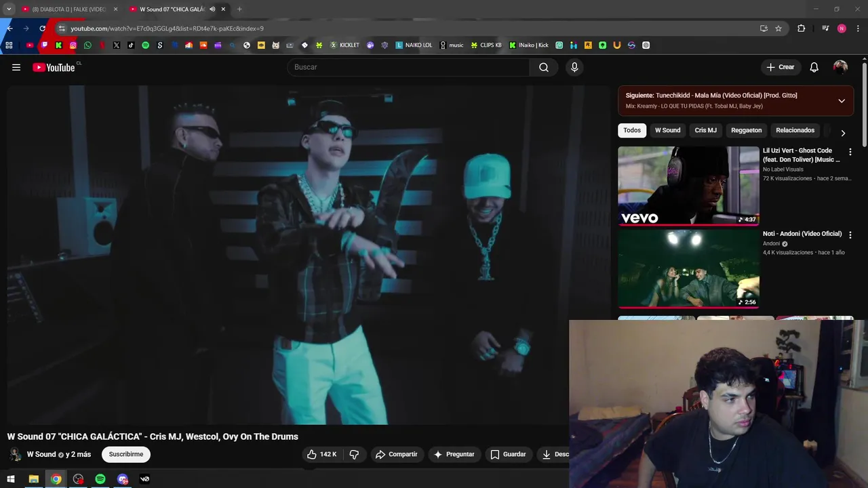Open the W Sound channel link
Screen dimensions: 868x488
41,454
